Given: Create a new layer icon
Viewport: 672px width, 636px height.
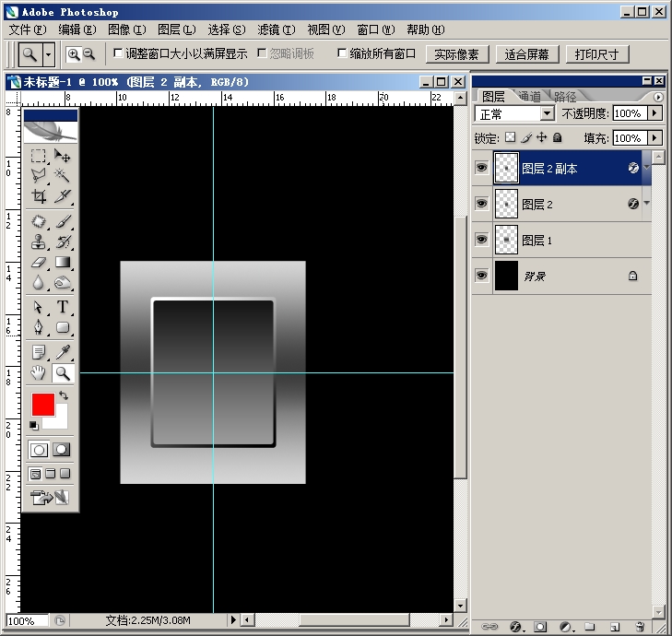Looking at the screenshot, I should coord(615,627).
